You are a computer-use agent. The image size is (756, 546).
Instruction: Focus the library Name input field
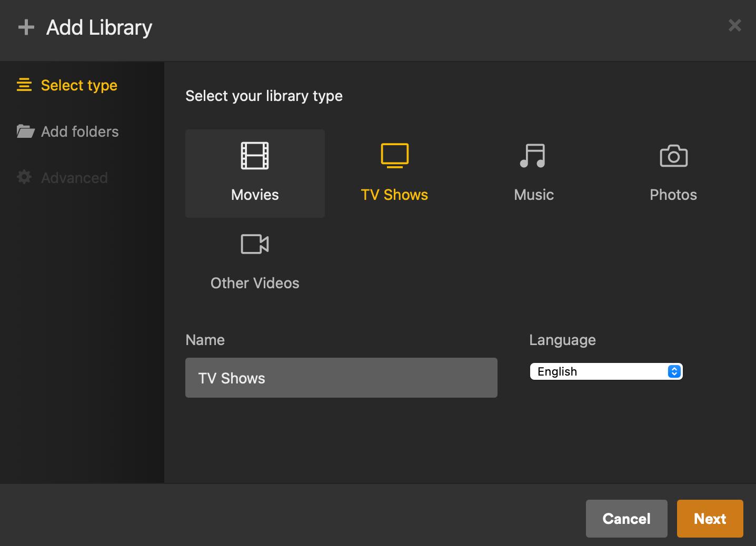[x=341, y=378]
